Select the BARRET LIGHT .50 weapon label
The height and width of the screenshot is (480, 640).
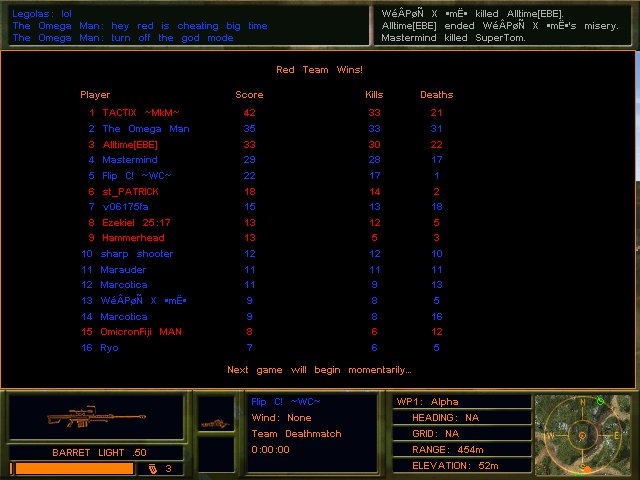point(95,452)
